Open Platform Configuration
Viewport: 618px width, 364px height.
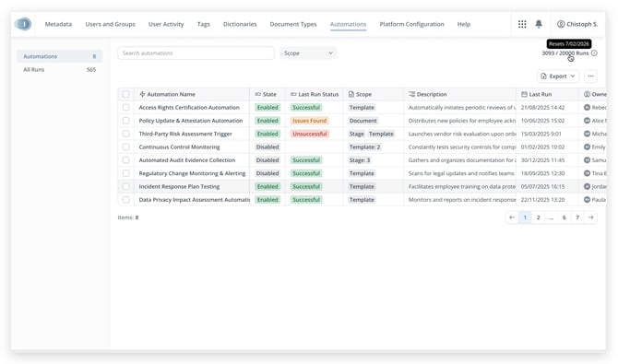point(411,24)
